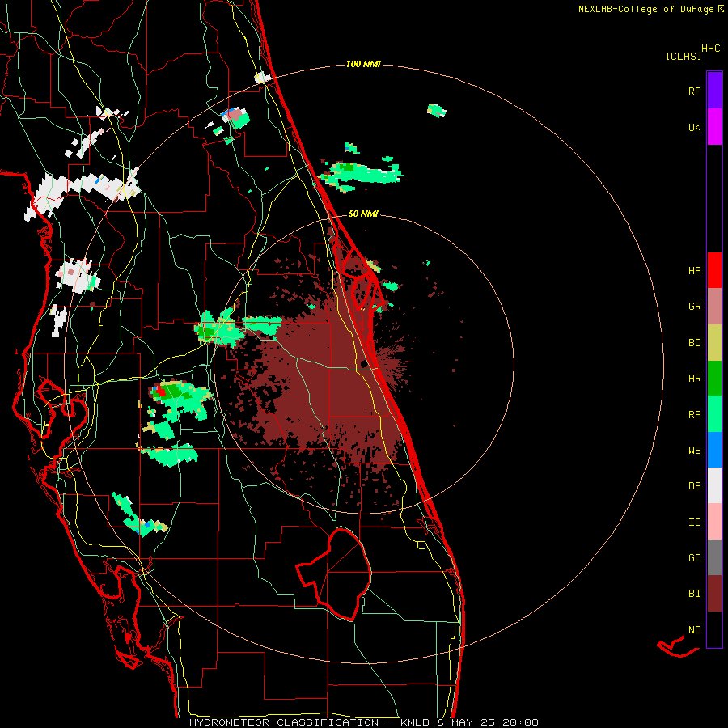
Task: Click the RA legend label
Action: click(694, 415)
